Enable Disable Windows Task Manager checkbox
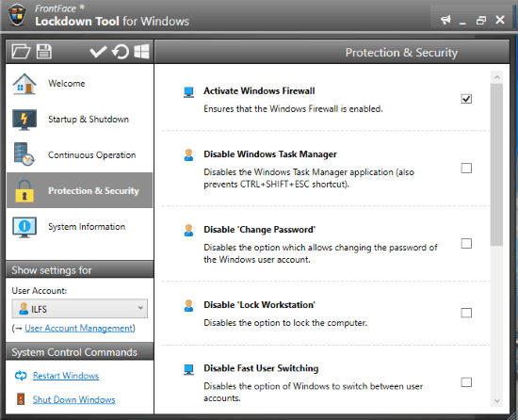Image resolution: width=518 pixels, height=420 pixels. pyautogui.click(x=466, y=168)
